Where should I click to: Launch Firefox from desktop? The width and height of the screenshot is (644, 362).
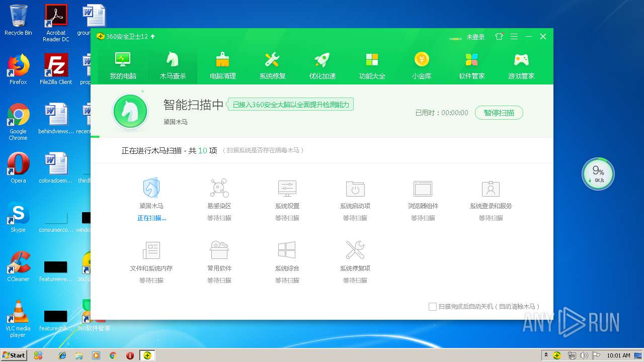click(18, 69)
